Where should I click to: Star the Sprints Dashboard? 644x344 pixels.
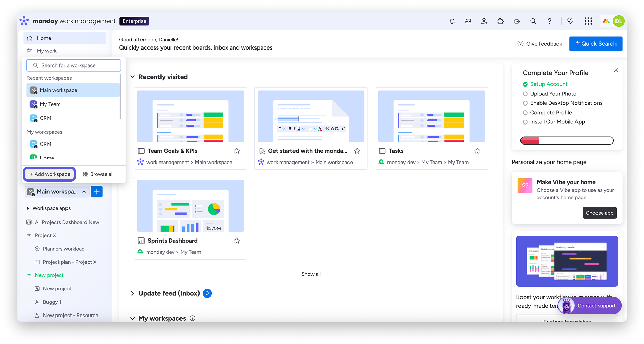tap(236, 241)
